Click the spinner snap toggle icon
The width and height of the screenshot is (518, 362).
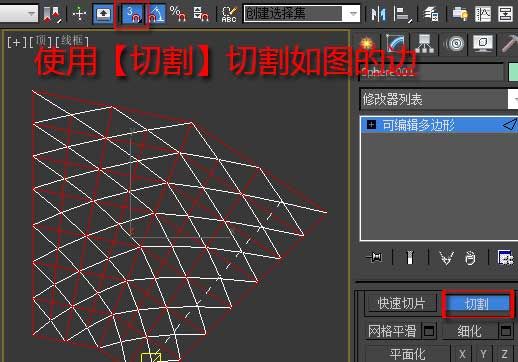point(201,14)
